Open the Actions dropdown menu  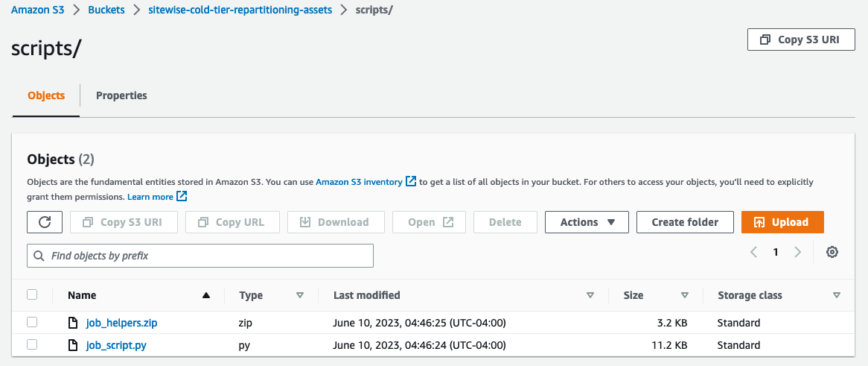[x=587, y=222]
